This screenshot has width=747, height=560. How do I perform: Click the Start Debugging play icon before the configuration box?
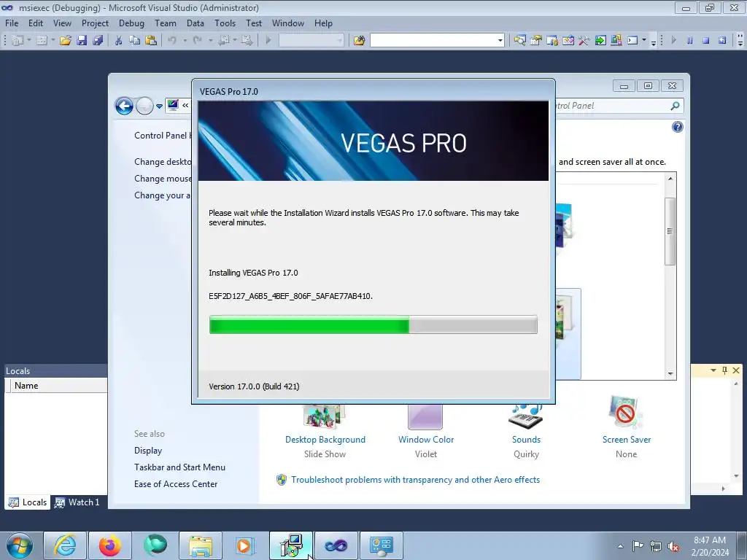click(x=268, y=41)
